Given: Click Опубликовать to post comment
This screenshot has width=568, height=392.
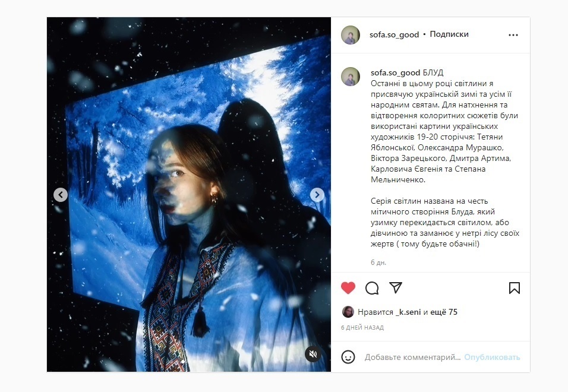Looking at the screenshot, I should click(492, 357).
